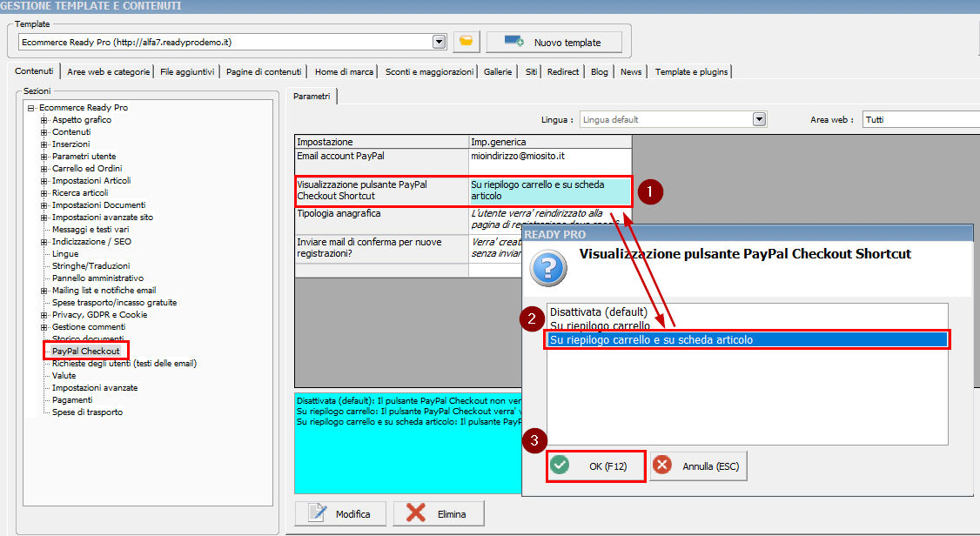Select Messaggi e testi vari in the tree
The height and width of the screenshot is (536, 980).
coord(91,229)
